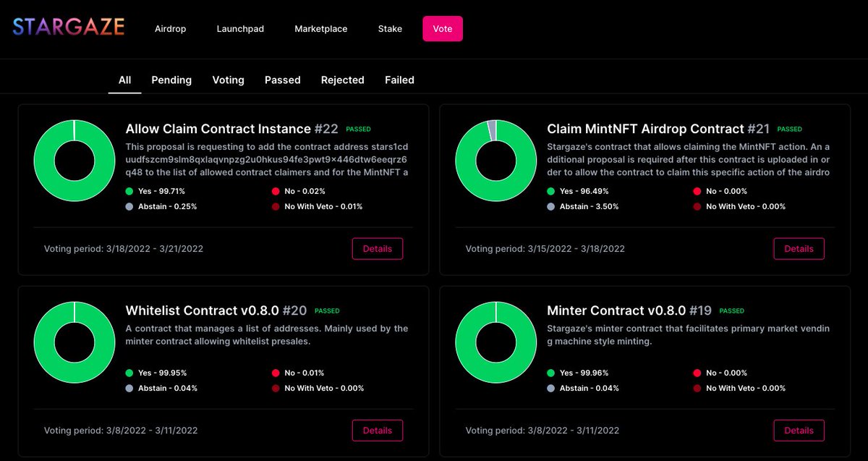
Task: Click red No dot for proposal #22
Action: pyautogui.click(x=275, y=191)
